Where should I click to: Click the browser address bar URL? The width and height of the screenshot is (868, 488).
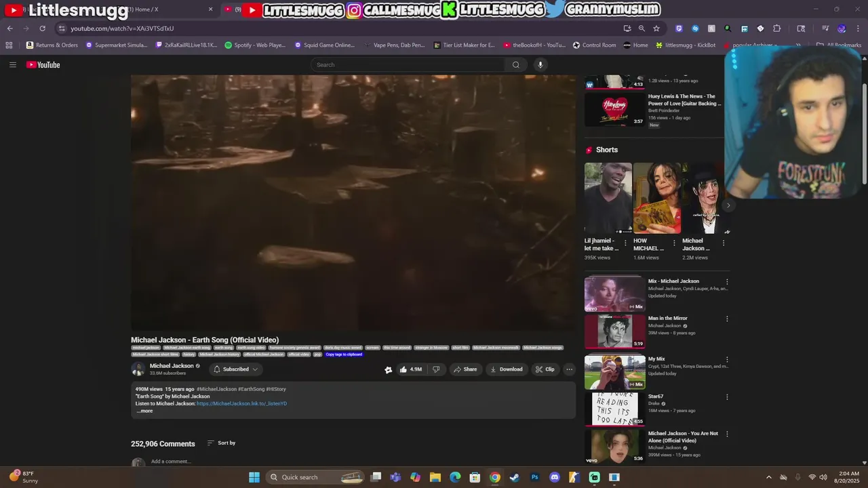pyautogui.click(x=122, y=28)
